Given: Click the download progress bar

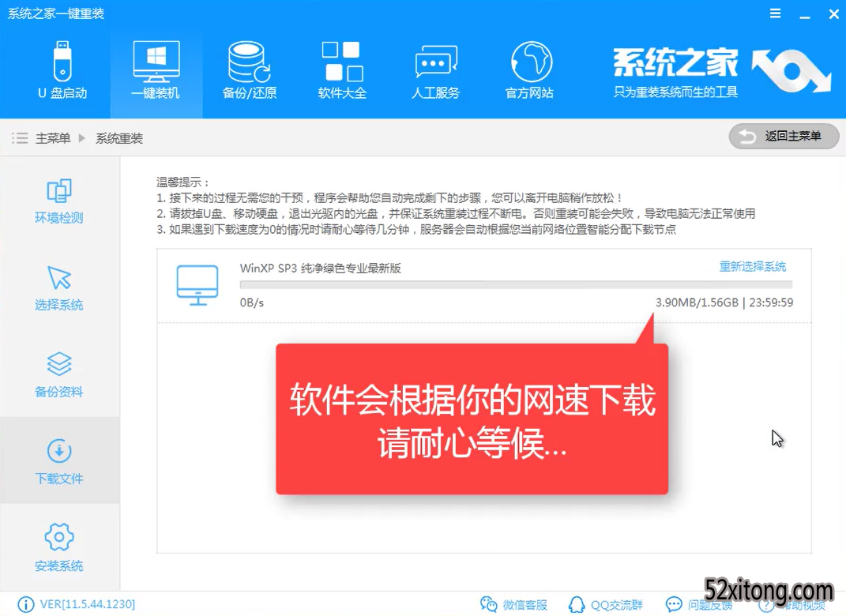Looking at the screenshot, I should click(516, 285).
